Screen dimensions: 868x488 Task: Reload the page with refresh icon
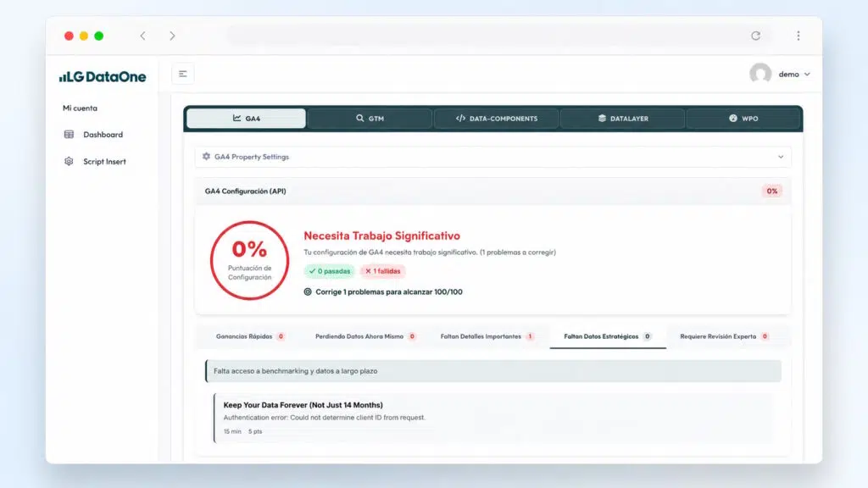coord(755,36)
